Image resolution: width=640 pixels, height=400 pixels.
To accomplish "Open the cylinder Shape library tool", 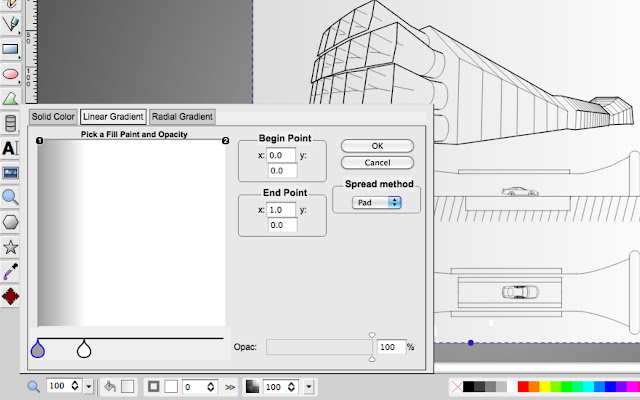I will coord(10,123).
